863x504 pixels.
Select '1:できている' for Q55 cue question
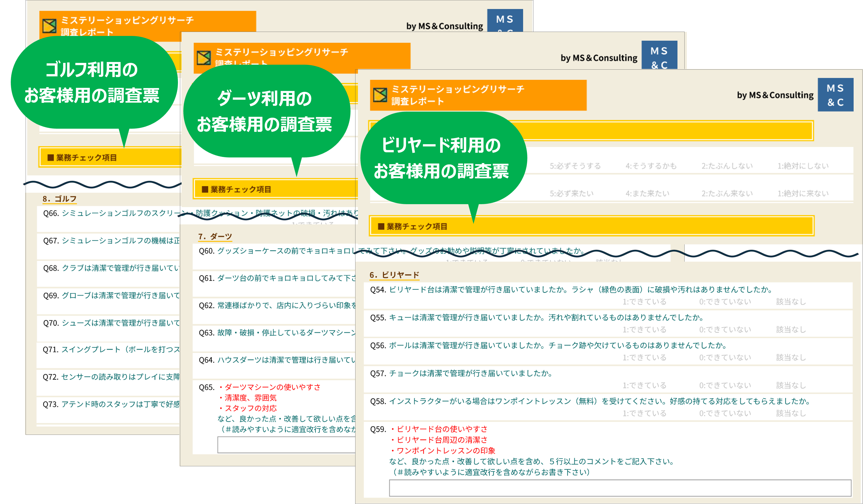645,330
